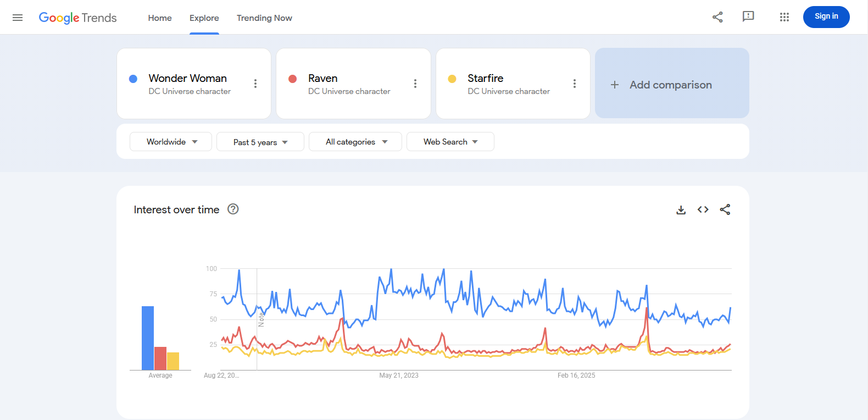Open the hamburger main menu
This screenshot has width=868, height=420.
[18, 18]
